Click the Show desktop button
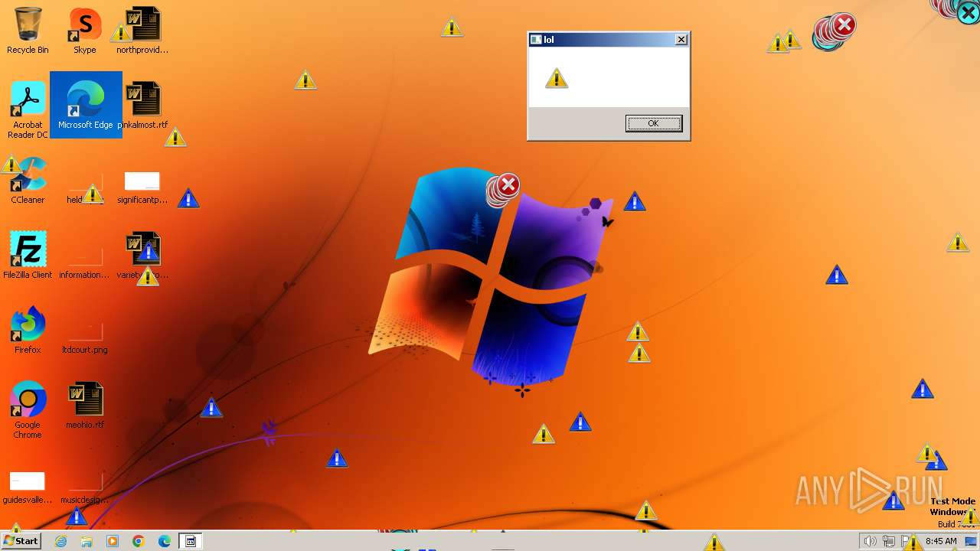980x551 pixels. click(x=972, y=541)
